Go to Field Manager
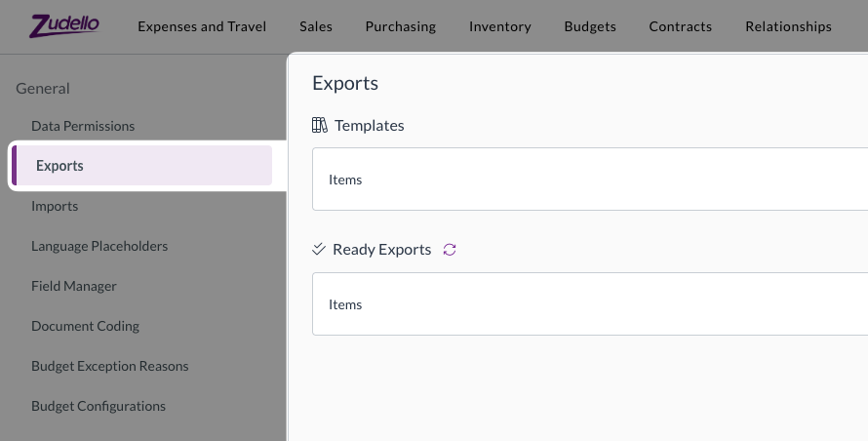 pyautogui.click(x=74, y=286)
